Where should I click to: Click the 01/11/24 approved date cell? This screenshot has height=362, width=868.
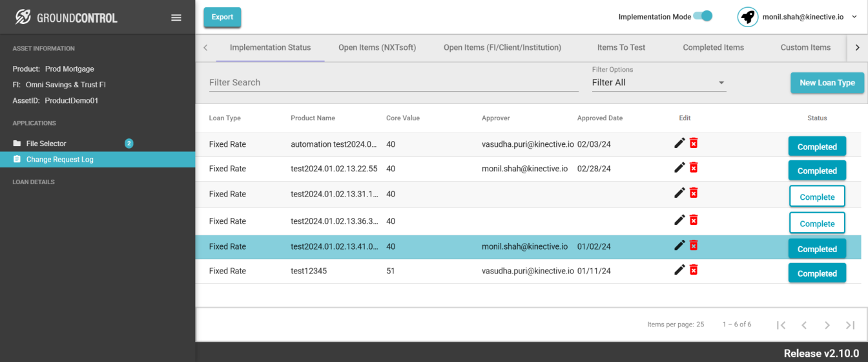pos(594,271)
